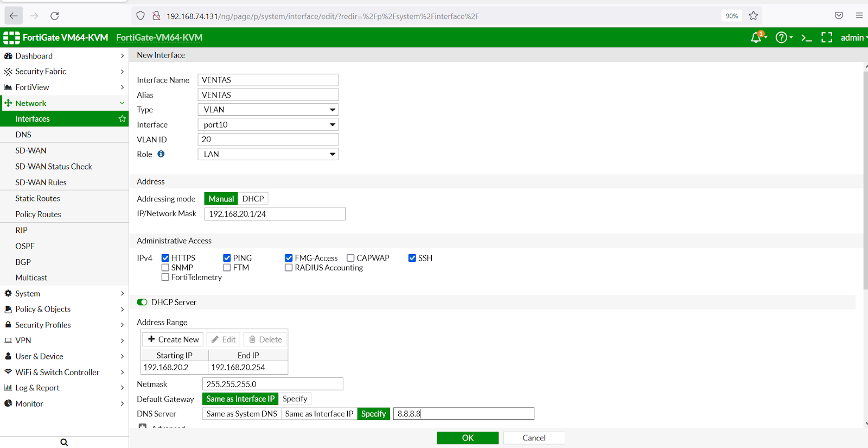This screenshot has width=868, height=448.
Task: Go back using the browser back arrow
Action: click(x=14, y=16)
